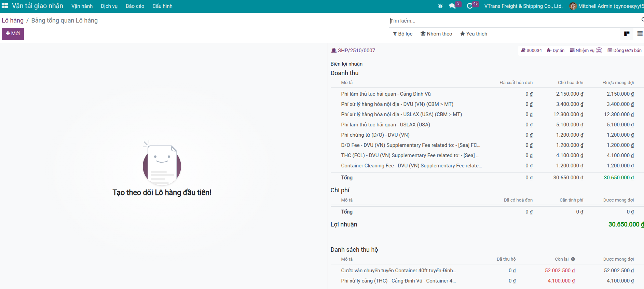Screen dimensions: 644x289
Task: Open the Dòng Đơn bán button
Action: pos(625,51)
